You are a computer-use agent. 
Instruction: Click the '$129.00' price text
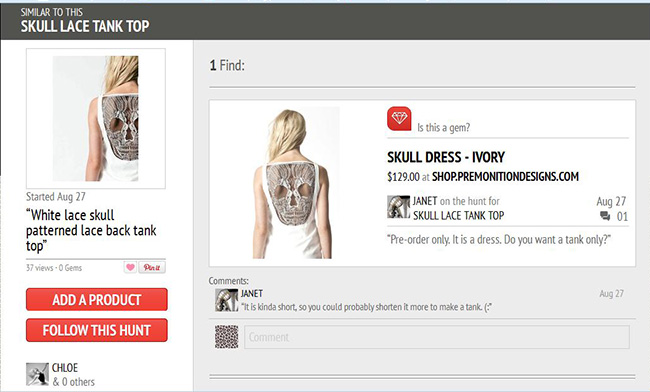403,177
